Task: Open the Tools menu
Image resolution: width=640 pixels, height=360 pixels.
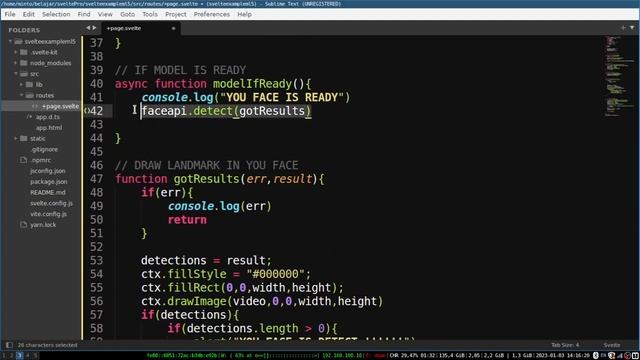Action: [x=150, y=14]
